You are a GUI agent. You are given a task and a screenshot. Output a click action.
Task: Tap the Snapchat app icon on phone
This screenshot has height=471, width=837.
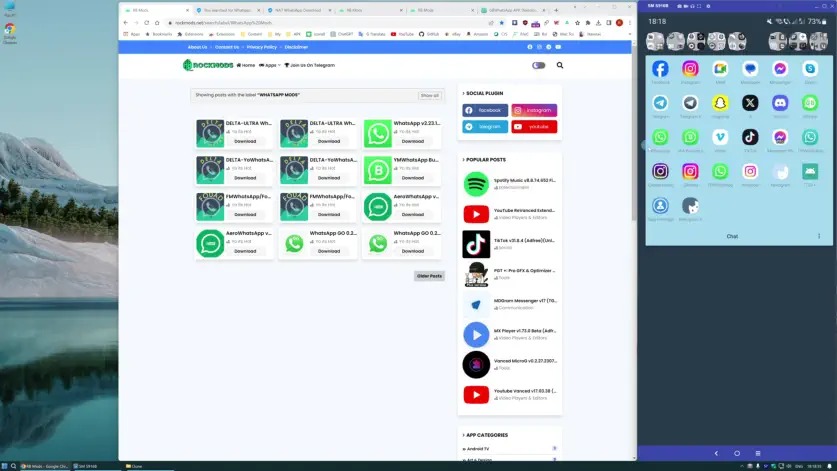(x=720, y=103)
